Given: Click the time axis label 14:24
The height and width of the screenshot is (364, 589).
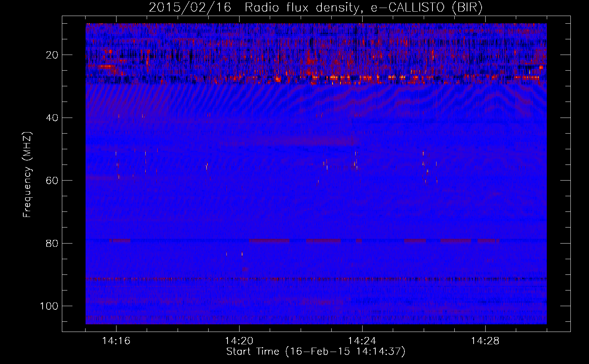Looking at the screenshot, I should click(x=362, y=341).
